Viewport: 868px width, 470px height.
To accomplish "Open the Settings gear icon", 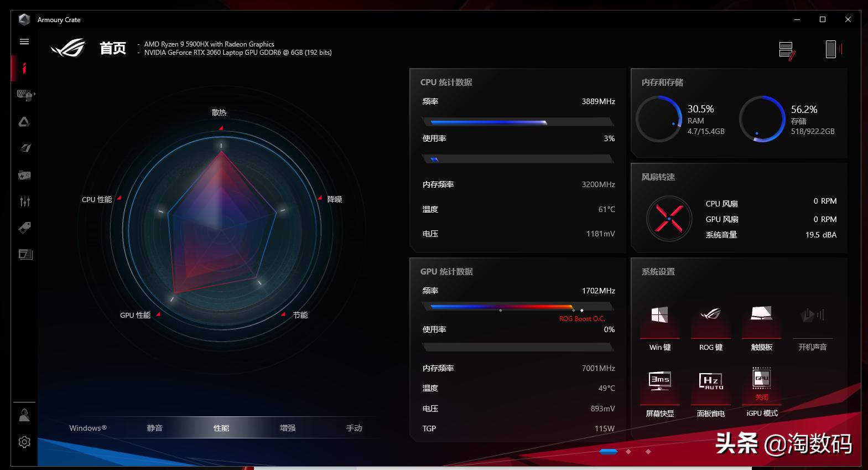I will point(24,442).
